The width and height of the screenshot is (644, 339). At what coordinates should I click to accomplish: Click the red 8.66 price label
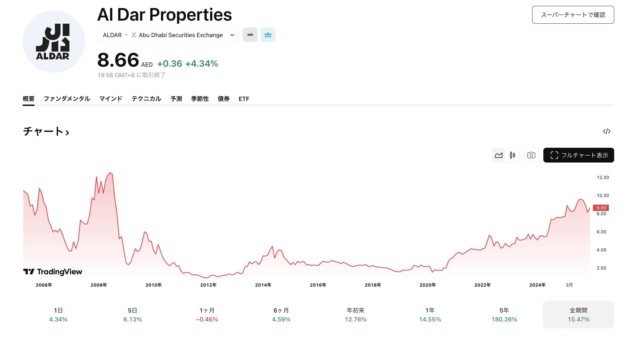pyautogui.click(x=601, y=208)
